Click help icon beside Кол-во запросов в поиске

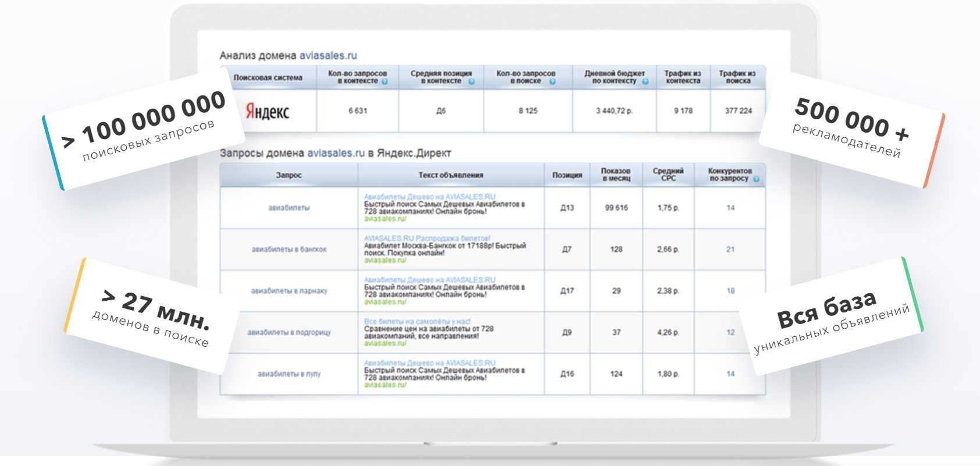[x=552, y=82]
